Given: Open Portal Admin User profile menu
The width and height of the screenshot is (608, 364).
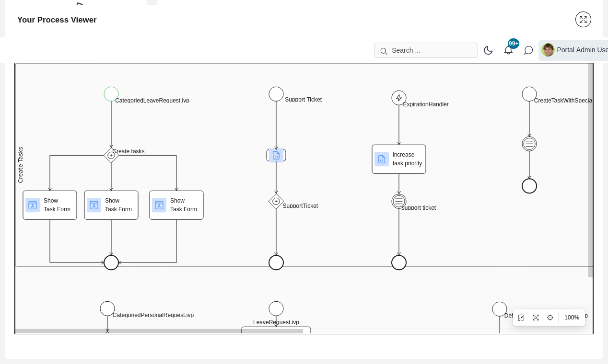Looking at the screenshot, I should tap(573, 50).
